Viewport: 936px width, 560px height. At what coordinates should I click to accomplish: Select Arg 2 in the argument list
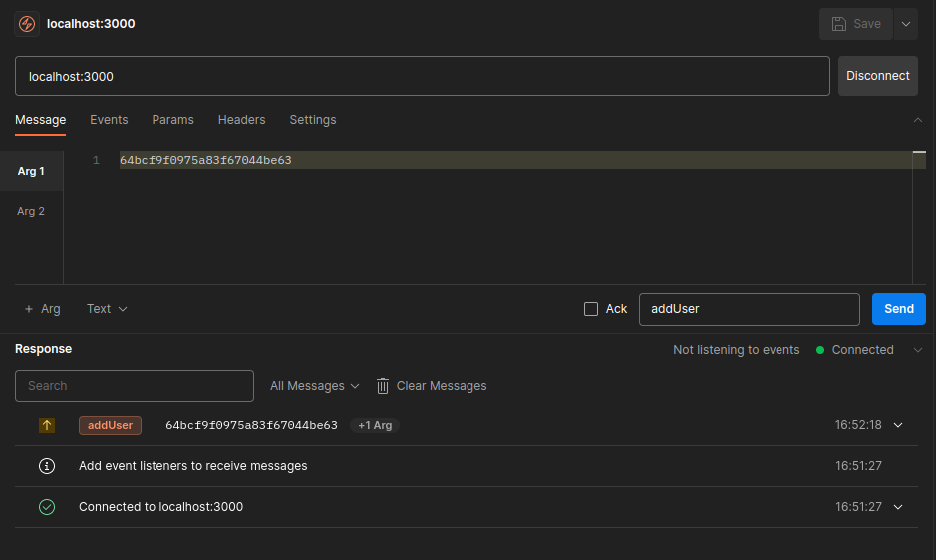(x=31, y=211)
